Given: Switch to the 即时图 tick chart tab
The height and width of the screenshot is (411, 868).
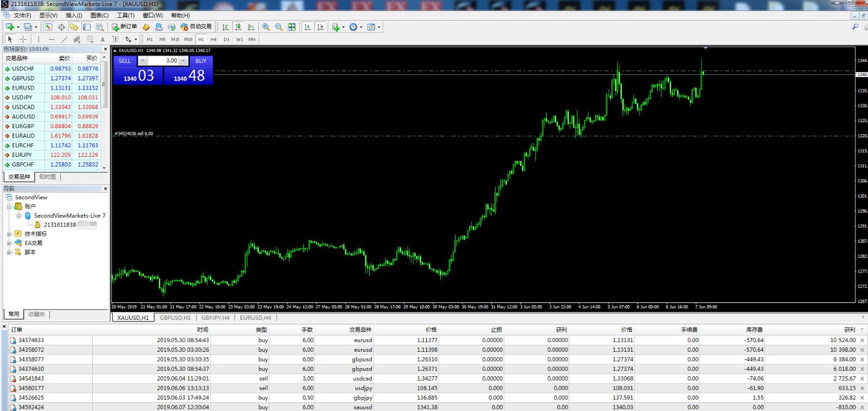Looking at the screenshot, I should pos(47,177).
